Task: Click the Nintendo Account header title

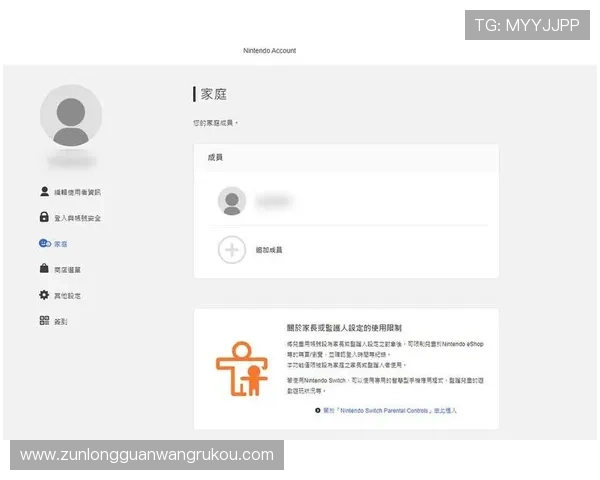Action: [269, 51]
